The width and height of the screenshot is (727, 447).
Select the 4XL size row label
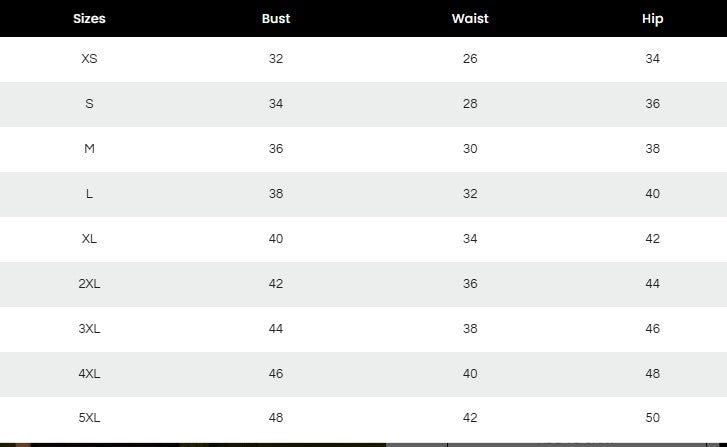pos(89,374)
